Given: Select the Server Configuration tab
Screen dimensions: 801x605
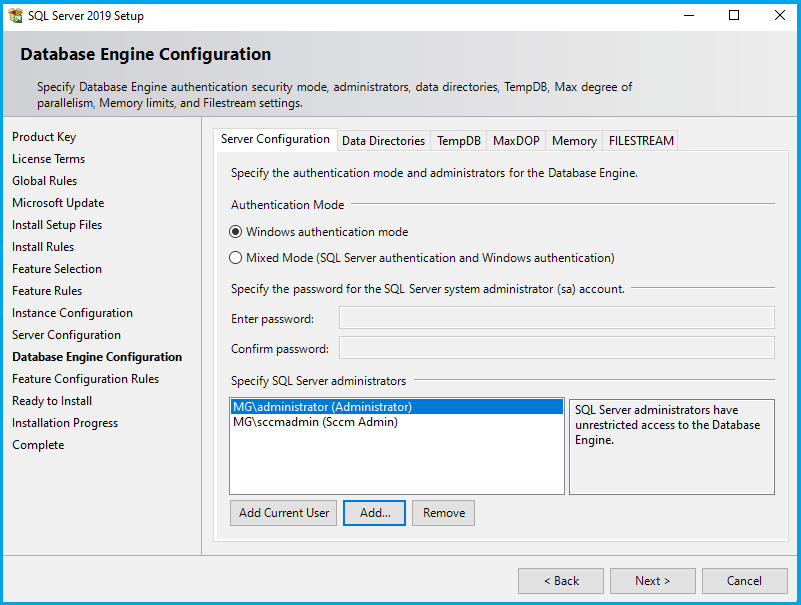Looking at the screenshot, I should 275,140.
